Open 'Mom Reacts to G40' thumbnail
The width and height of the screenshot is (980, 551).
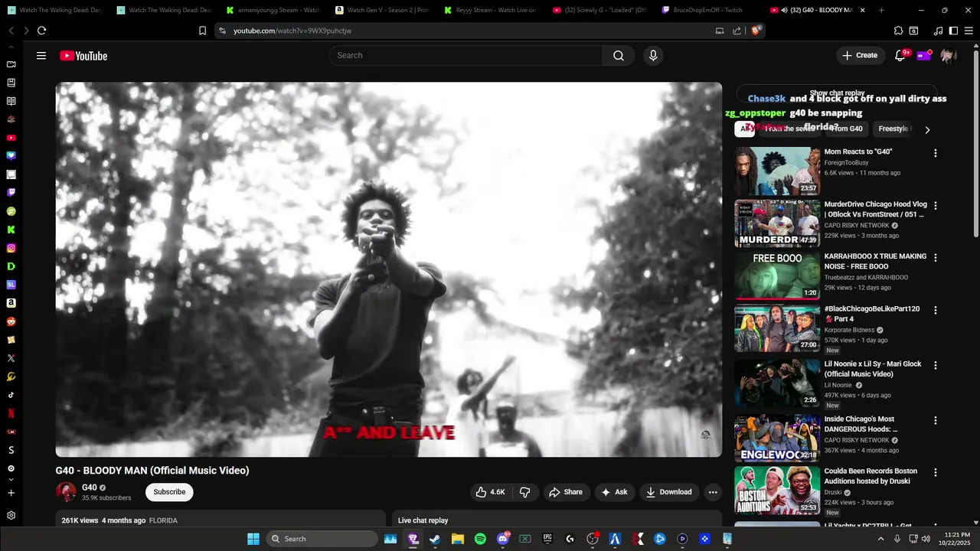(777, 171)
